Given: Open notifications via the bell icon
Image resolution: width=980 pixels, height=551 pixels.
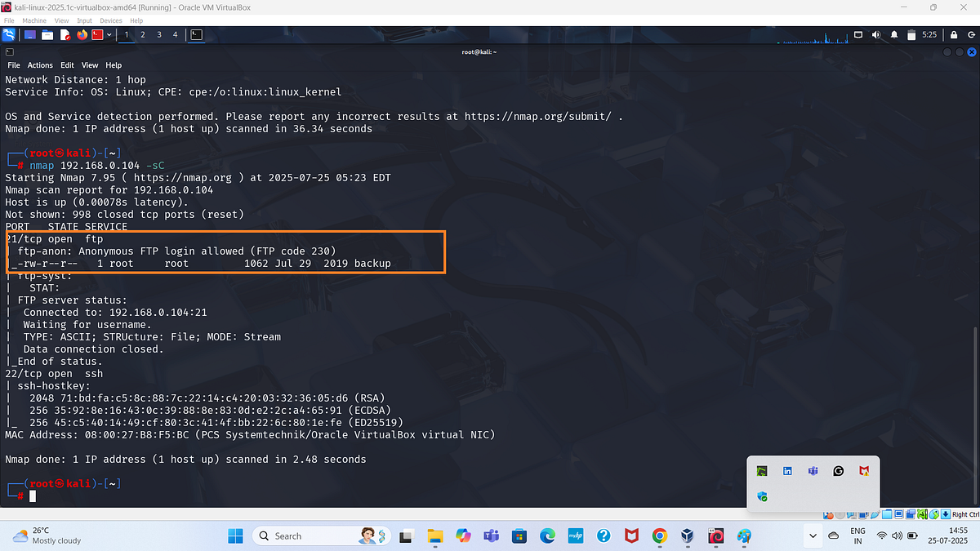Looking at the screenshot, I should pyautogui.click(x=894, y=34).
